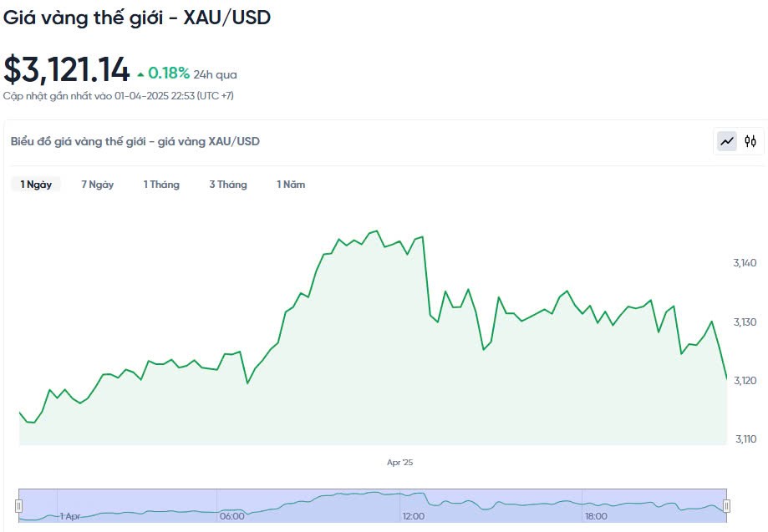Click the 3,110 y-axis label
Screen dimensions: 768x532
[745, 439]
